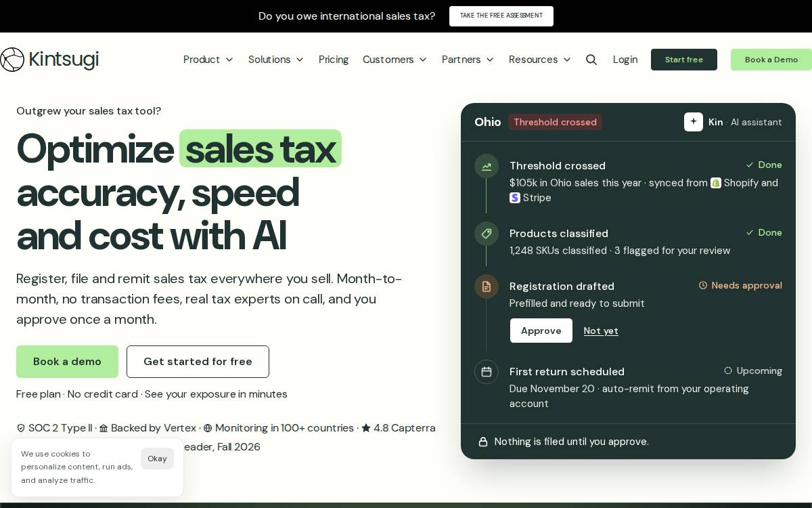Click the Threshold crossed badge next to Ohio
Screen dimensions: 812x508
555,122
